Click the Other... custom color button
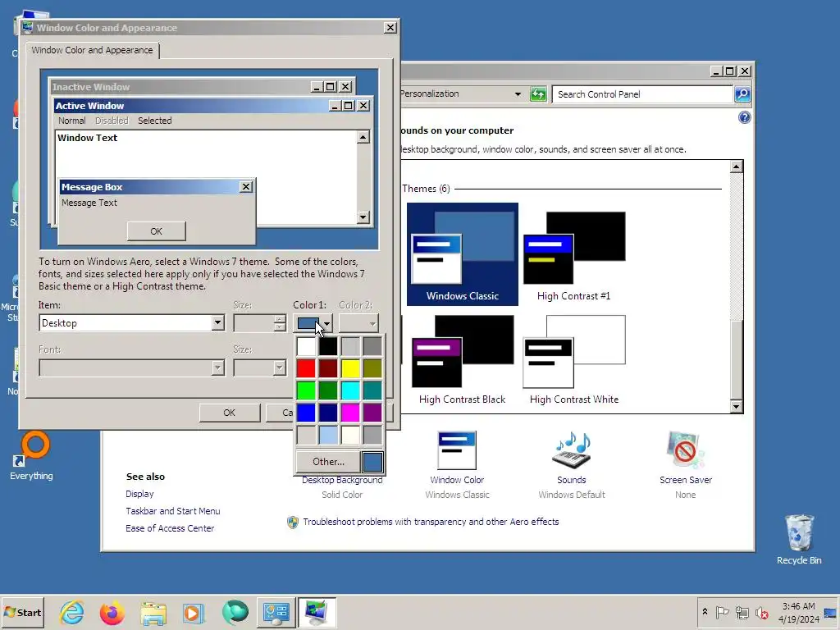840x630 pixels. coord(328,462)
